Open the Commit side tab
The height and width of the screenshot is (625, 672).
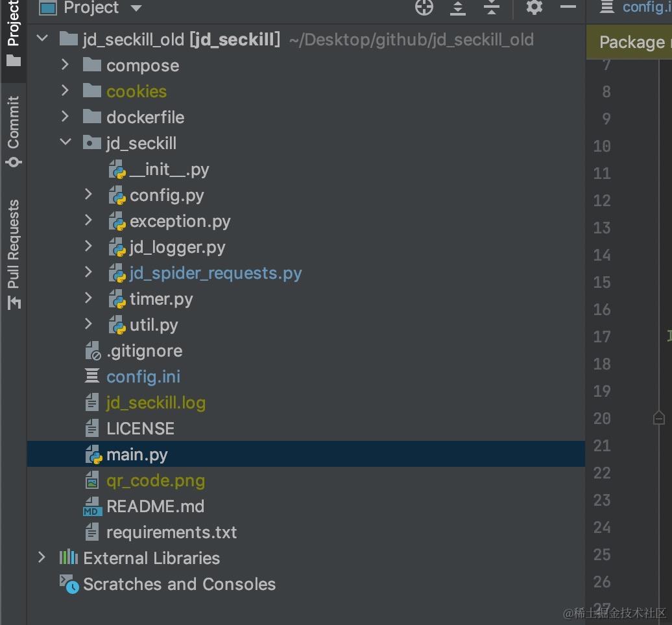click(x=13, y=131)
